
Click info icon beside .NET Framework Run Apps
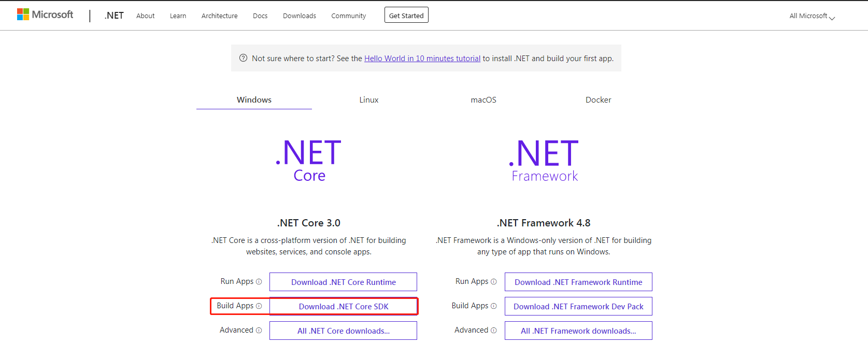tap(494, 282)
